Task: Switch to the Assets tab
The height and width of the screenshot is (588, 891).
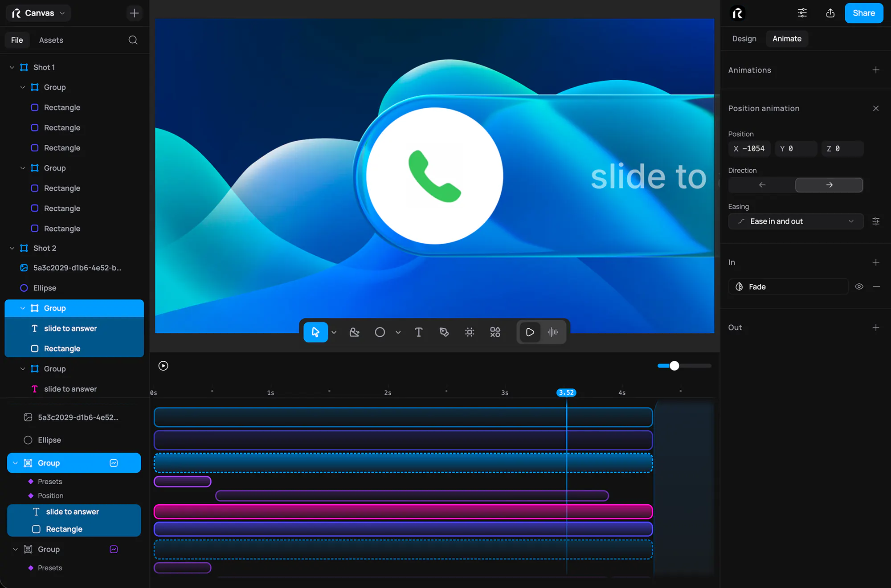Action: (51, 40)
